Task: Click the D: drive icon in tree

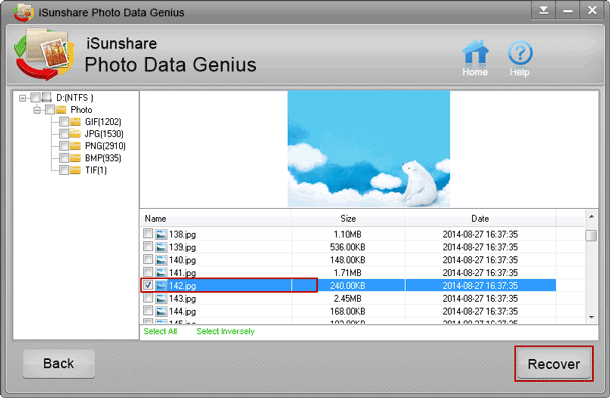Action: pyautogui.click(x=47, y=97)
